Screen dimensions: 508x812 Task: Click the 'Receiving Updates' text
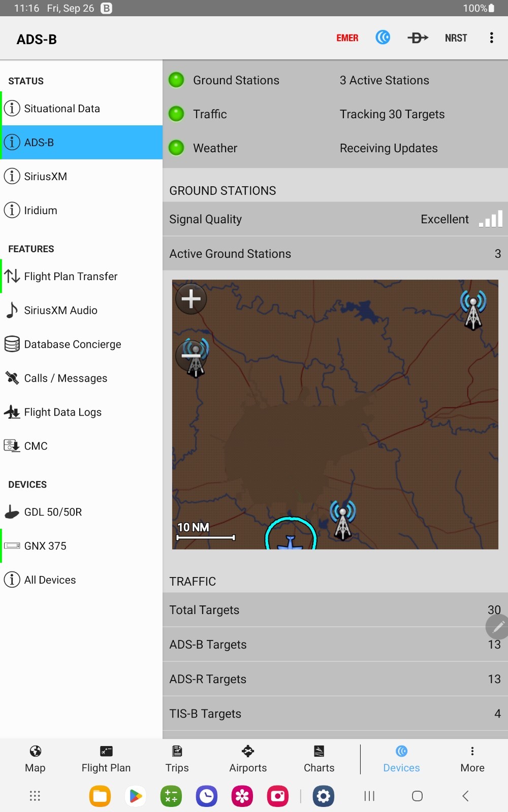point(389,148)
